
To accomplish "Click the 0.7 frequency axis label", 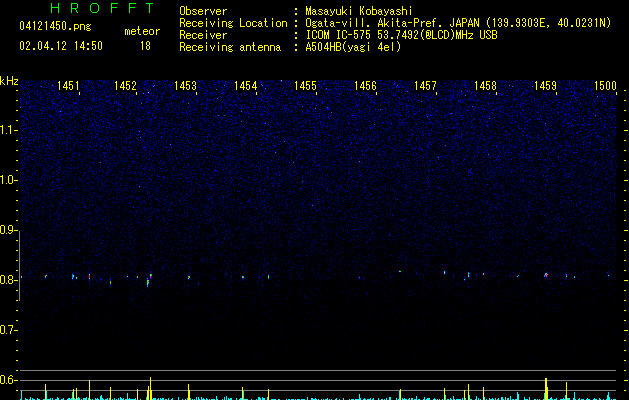I will pyautogui.click(x=8, y=330).
